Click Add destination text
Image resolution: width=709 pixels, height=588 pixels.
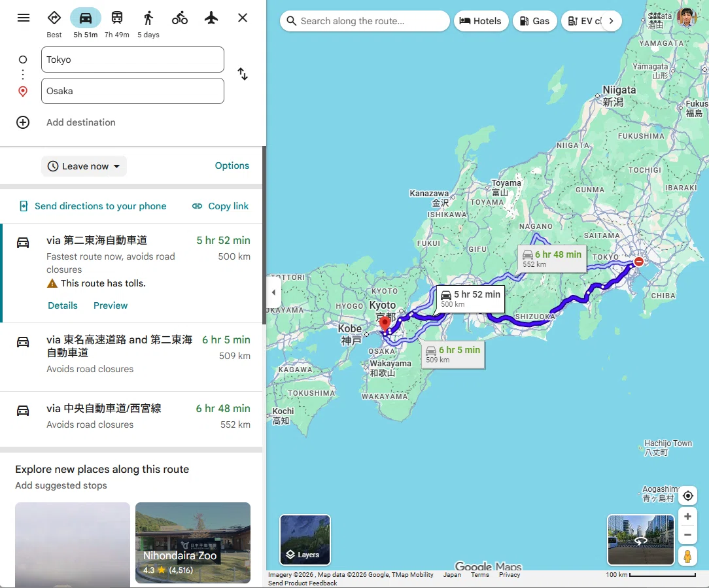click(x=81, y=122)
